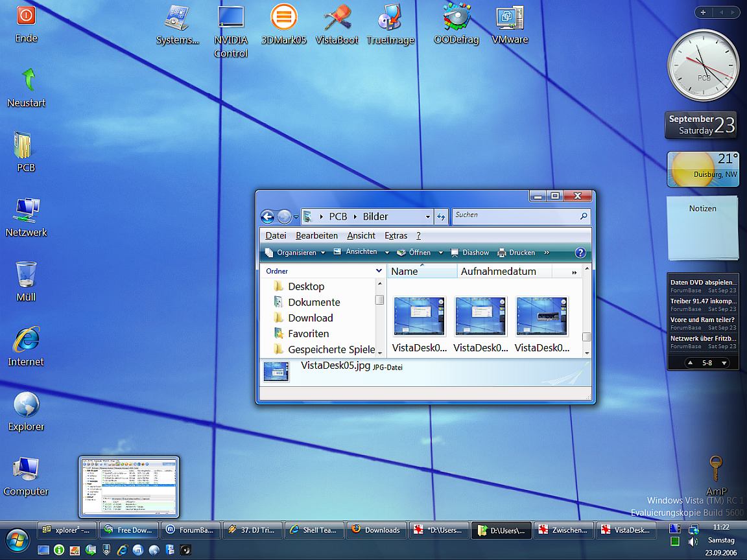The image size is (747, 560).
Task: Open the Bearbeiten menu
Action: [317, 235]
